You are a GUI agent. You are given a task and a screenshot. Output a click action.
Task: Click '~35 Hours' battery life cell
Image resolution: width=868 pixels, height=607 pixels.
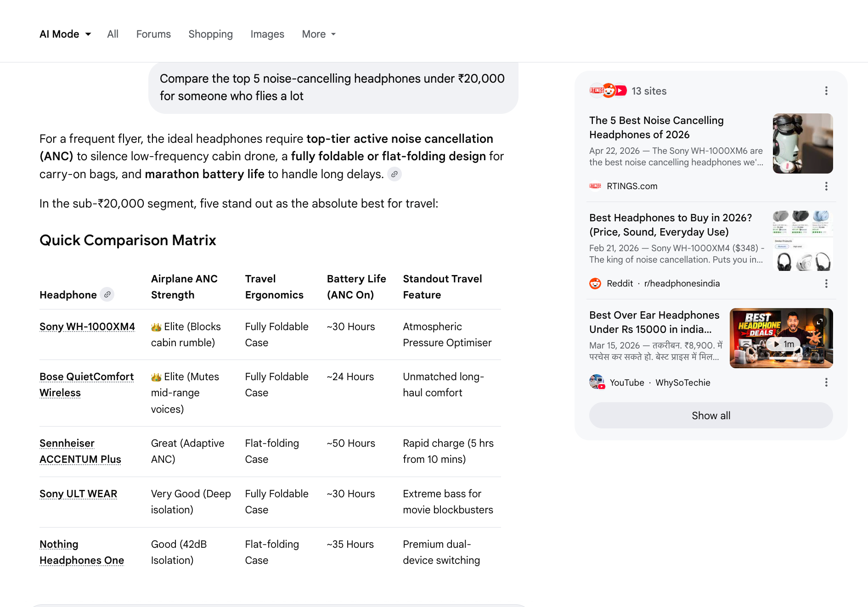350,544
